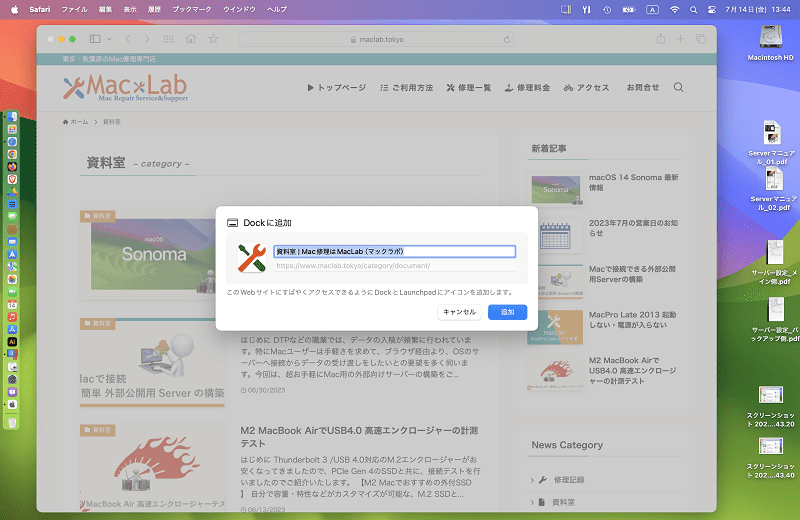This screenshot has width=800, height=520.
Task: Select Server マニュアル_02.pdf on desktop
Action: (x=773, y=189)
